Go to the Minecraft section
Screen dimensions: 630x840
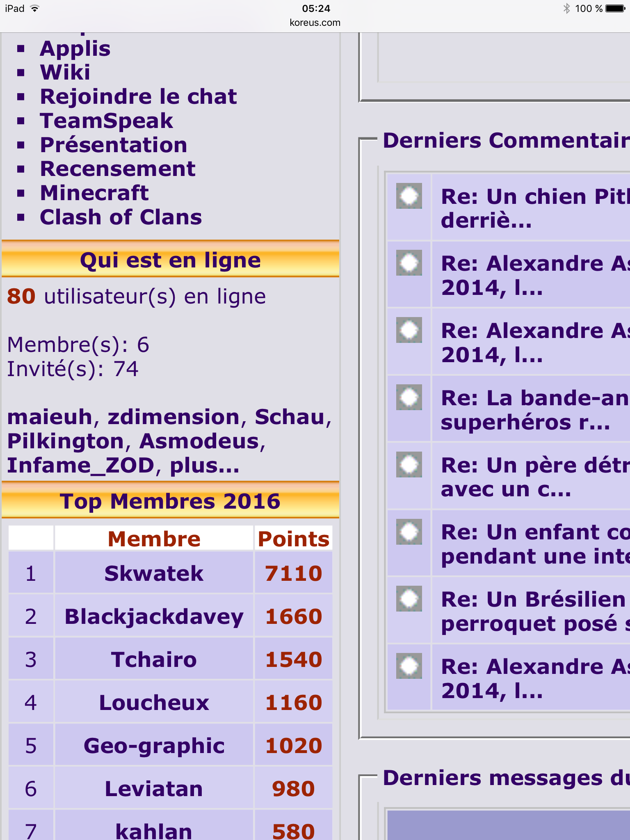coord(94,193)
